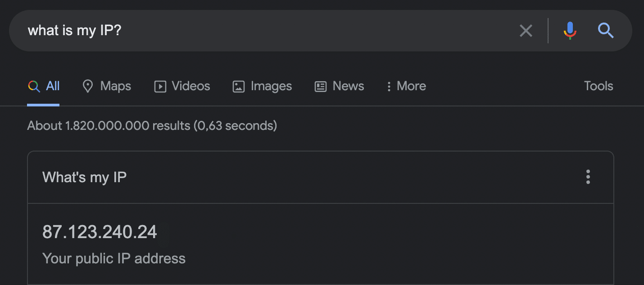This screenshot has height=285, width=644.
Task: Expand the More search categories menu
Action: [x=406, y=86]
